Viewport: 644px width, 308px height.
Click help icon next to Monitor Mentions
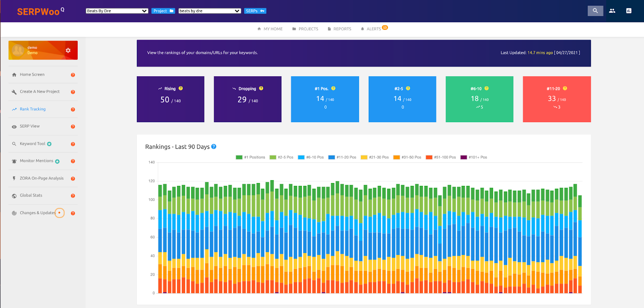(73, 161)
